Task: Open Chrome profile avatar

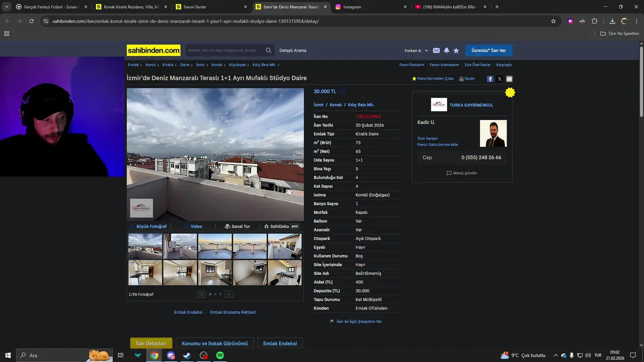Action: click(x=624, y=21)
